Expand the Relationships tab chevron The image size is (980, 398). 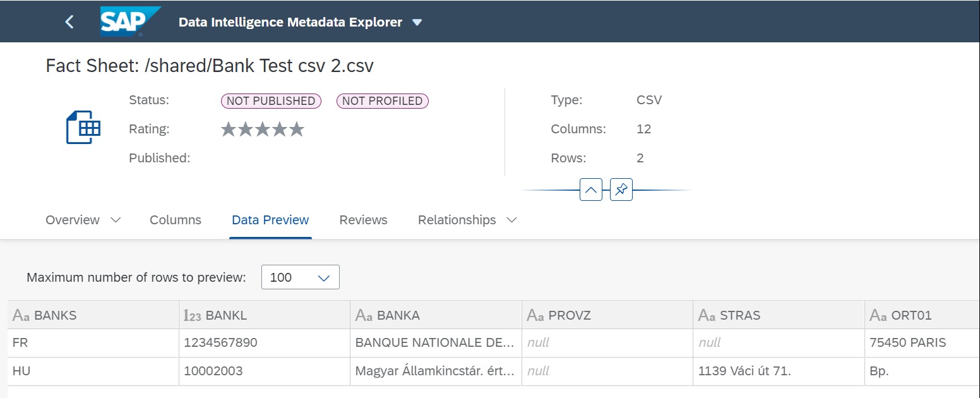coord(512,220)
